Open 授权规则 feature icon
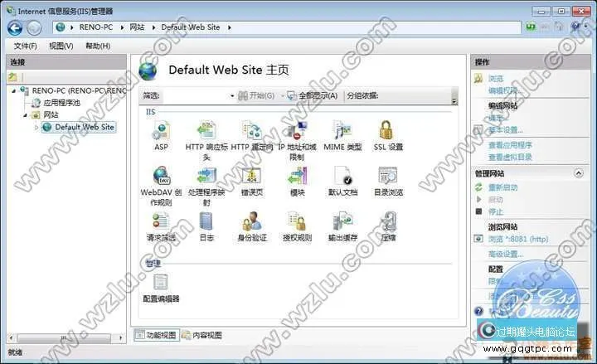The image size is (597, 364). click(x=298, y=221)
